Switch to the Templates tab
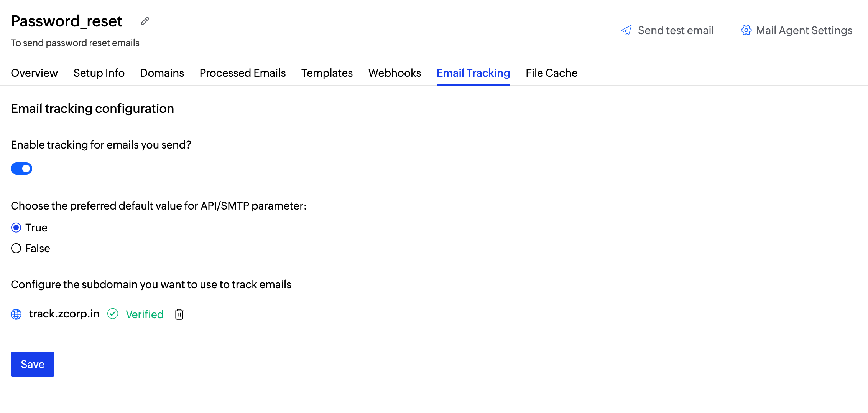Image resolution: width=868 pixels, height=413 pixels. [327, 73]
